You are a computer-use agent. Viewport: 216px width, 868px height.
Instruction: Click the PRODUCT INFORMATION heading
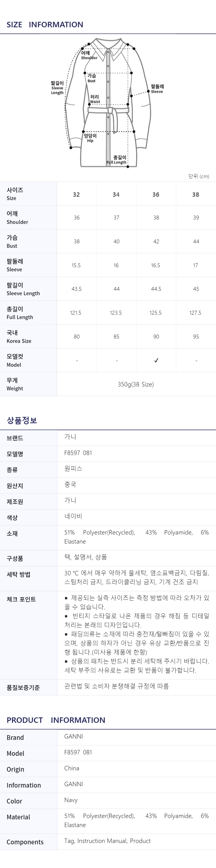pos(56,720)
